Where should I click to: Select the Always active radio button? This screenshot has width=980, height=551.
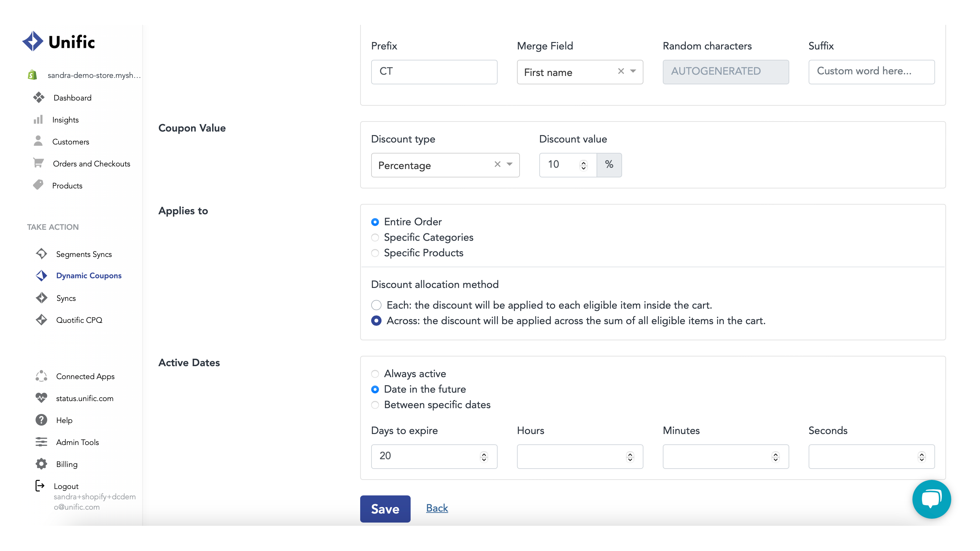click(x=375, y=374)
